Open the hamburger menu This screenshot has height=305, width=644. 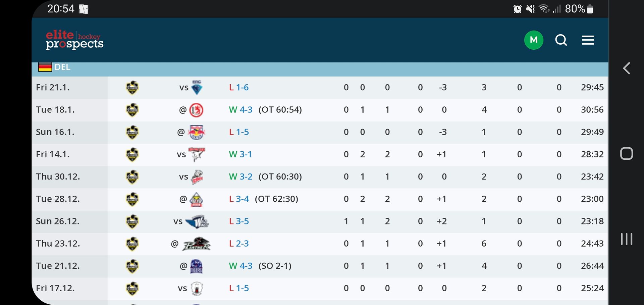588,40
